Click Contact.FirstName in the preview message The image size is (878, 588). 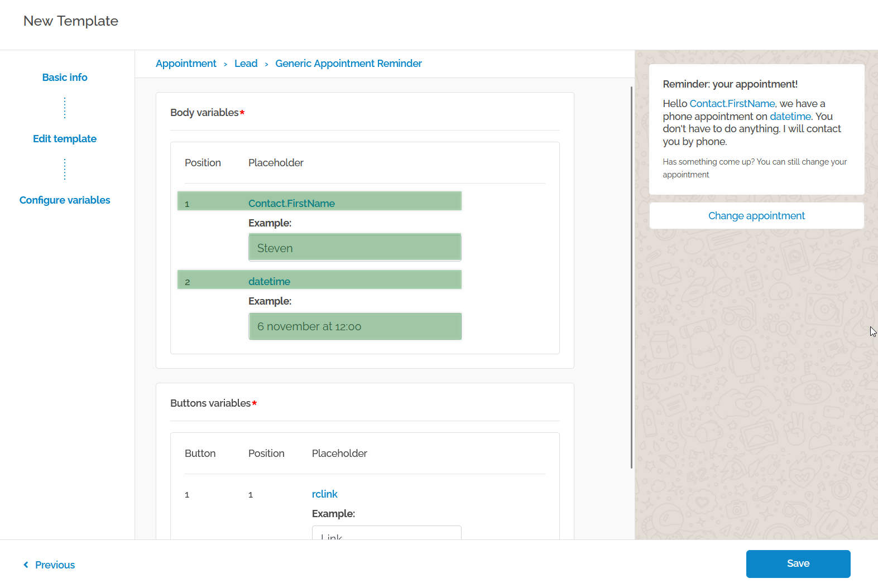click(732, 104)
